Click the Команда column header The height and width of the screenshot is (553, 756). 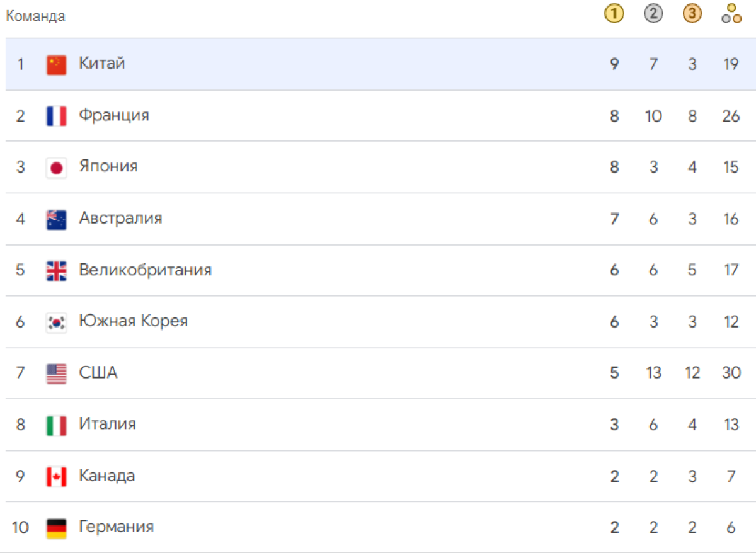click(x=35, y=16)
